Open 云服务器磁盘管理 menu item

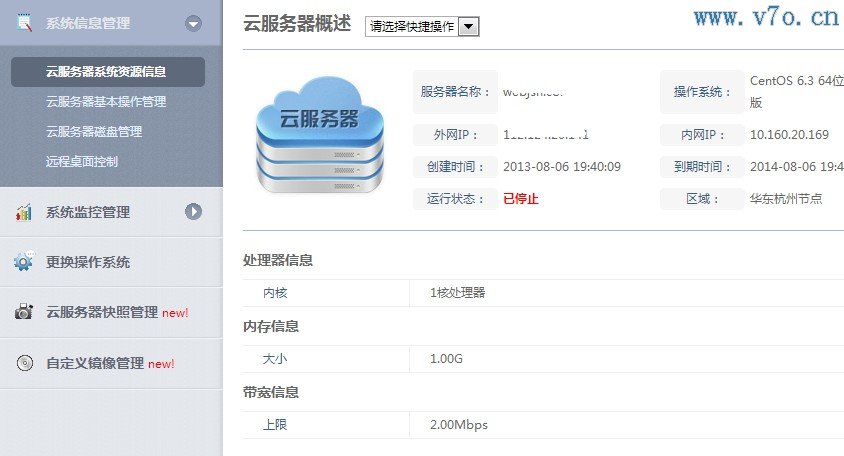94,131
